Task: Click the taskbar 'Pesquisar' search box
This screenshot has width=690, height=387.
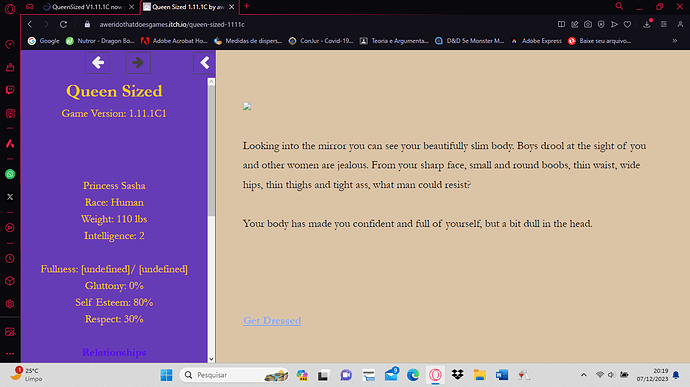Action: (234, 375)
